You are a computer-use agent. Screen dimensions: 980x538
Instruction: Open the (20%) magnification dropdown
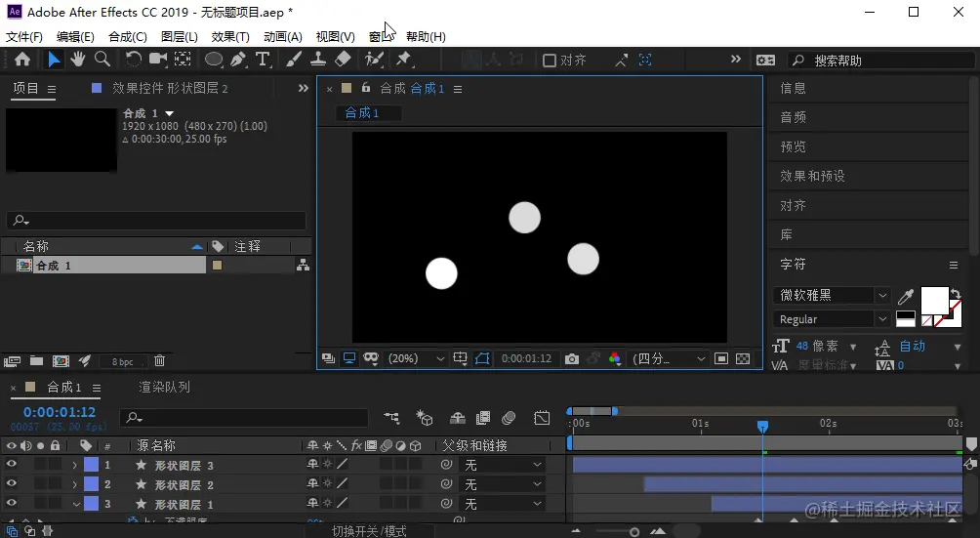click(416, 358)
